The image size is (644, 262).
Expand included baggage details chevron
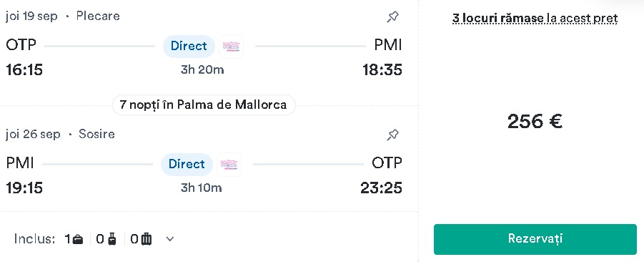pyautogui.click(x=170, y=239)
